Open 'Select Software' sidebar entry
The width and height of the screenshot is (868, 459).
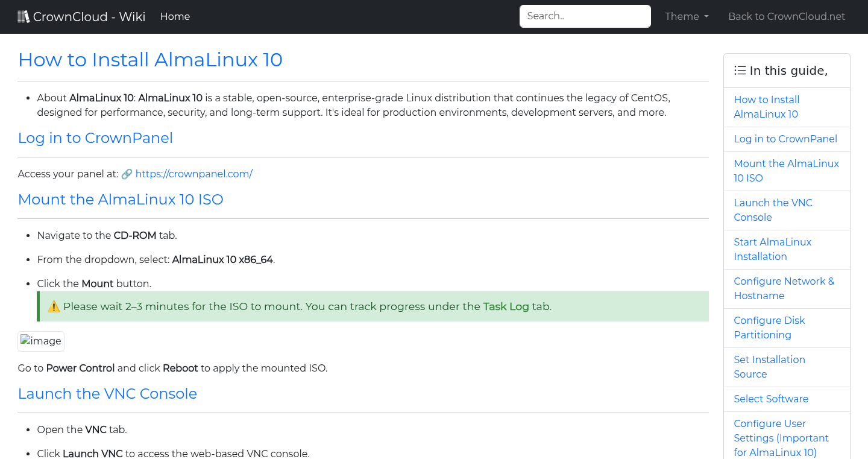click(771, 399)
